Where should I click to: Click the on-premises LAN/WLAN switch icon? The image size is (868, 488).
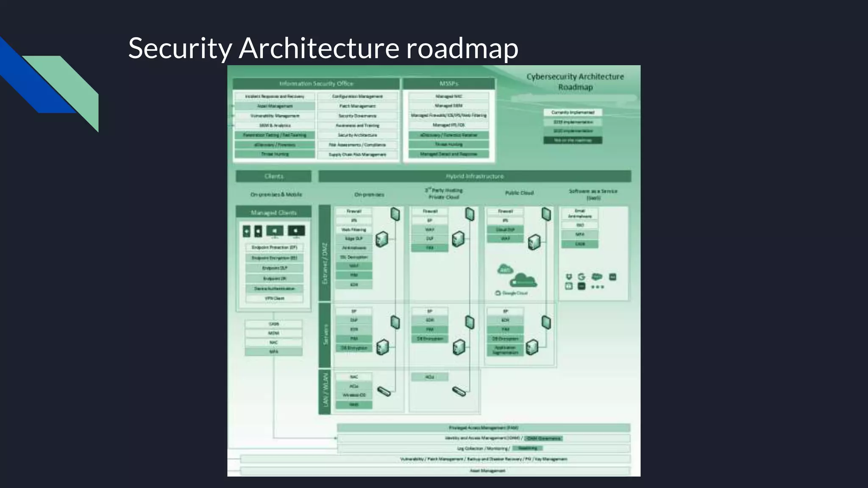pyautogui.click(x=384, y=391)
